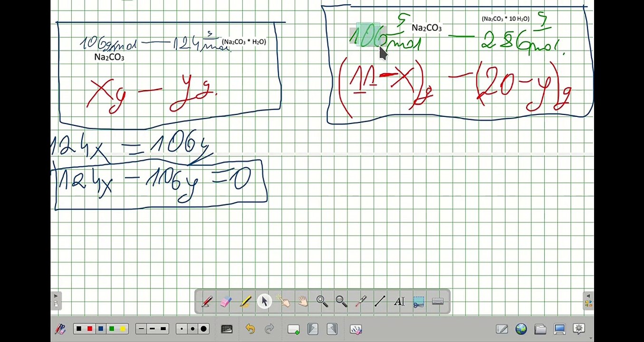Choose red pen color
The image size is (644, 342).
[90, 329]
